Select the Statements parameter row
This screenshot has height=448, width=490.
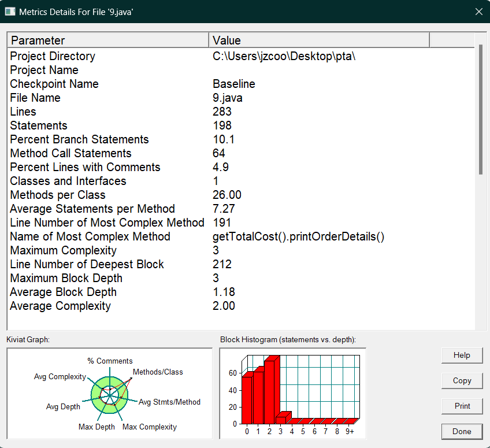tap(240, 125)
